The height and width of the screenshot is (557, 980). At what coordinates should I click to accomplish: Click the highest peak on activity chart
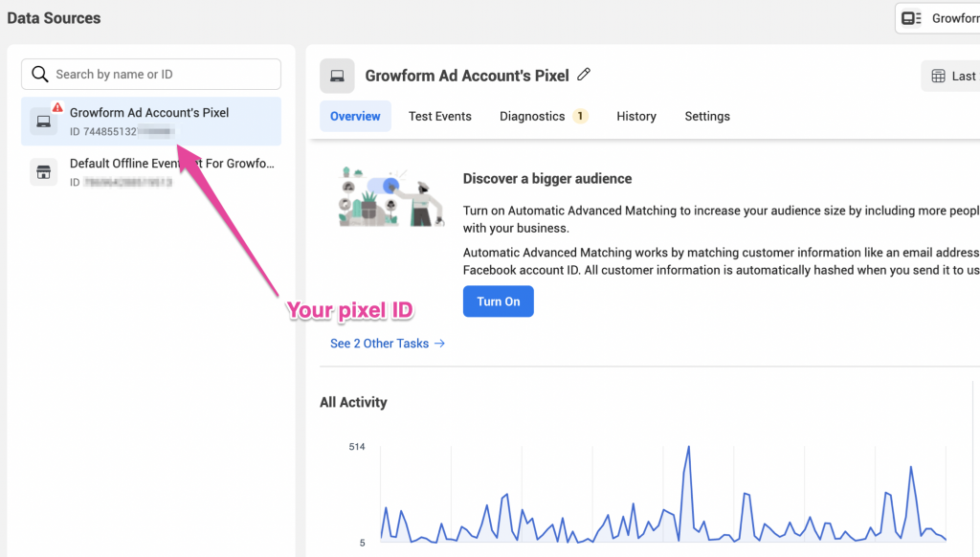click(x=689, y=448)
